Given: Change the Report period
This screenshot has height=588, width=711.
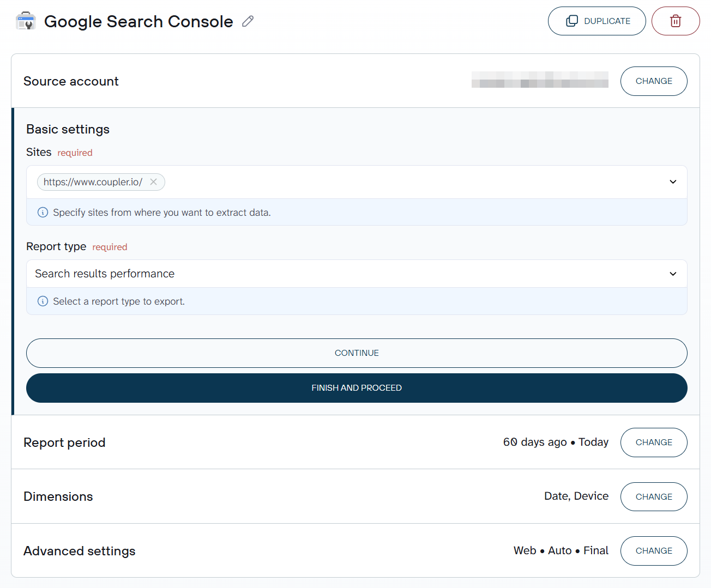Looking at the screenshot, I should pyautogui.click(x=654, y=442).
